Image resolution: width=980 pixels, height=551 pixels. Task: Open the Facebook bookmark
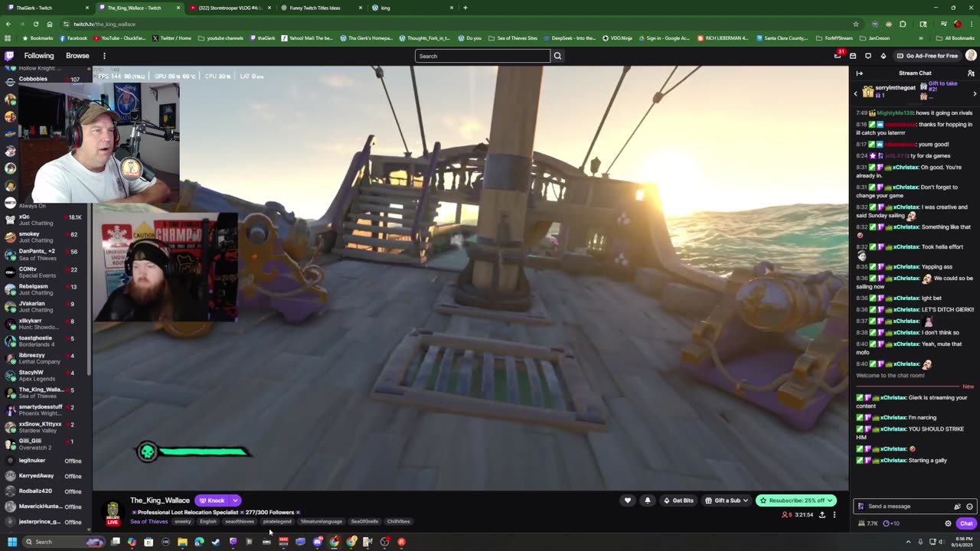(73, 38)
